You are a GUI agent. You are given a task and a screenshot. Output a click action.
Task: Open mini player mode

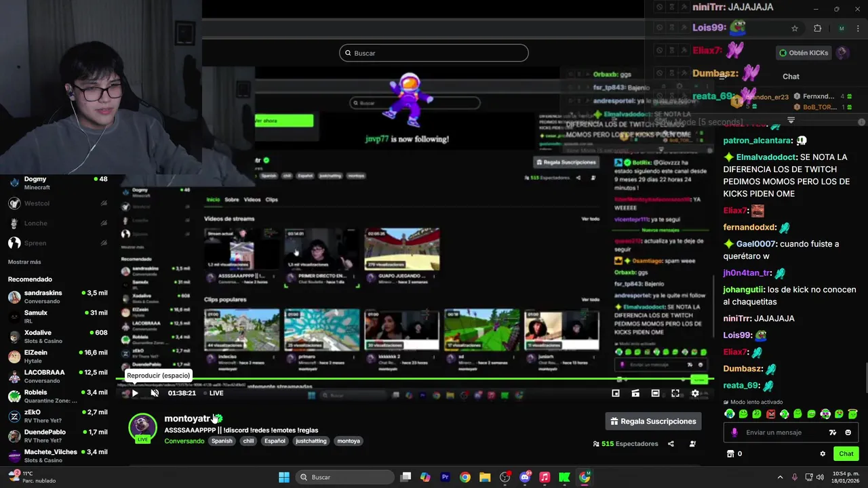[x=616, y=393]
